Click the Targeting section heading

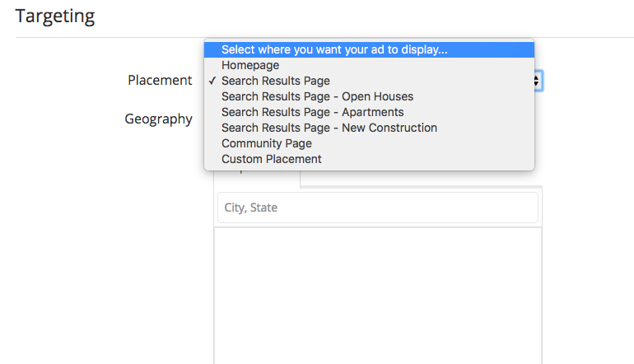pyautogui.click(x=55, y=16)
